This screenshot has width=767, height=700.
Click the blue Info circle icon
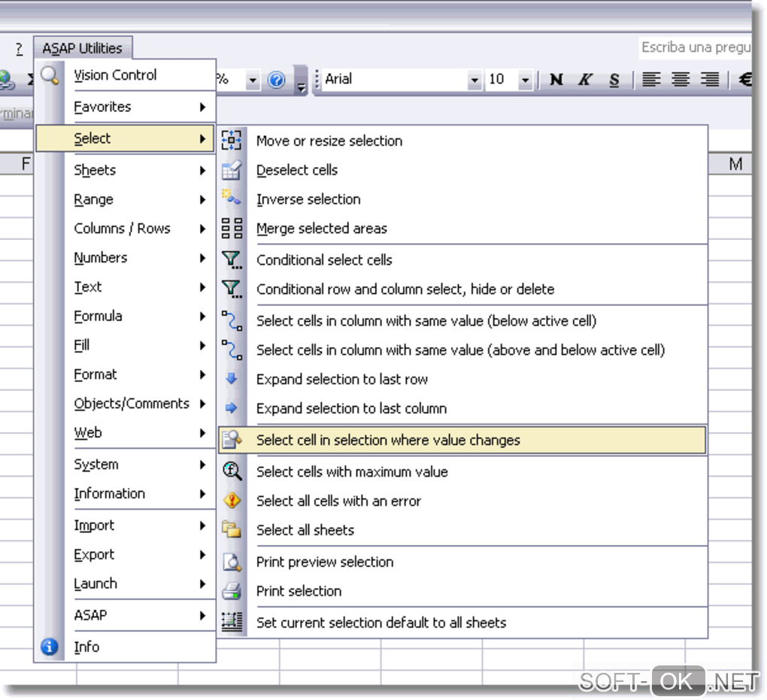(50, 646)
